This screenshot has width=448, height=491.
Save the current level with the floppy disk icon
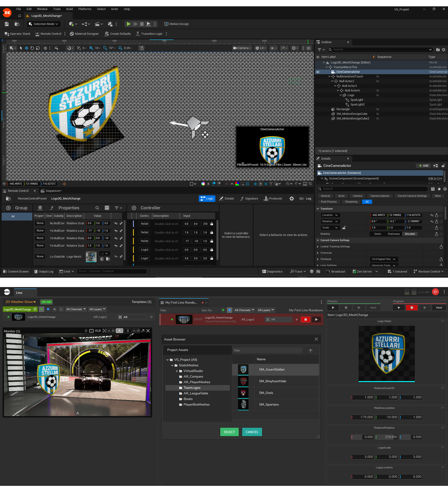click(7, 24)
